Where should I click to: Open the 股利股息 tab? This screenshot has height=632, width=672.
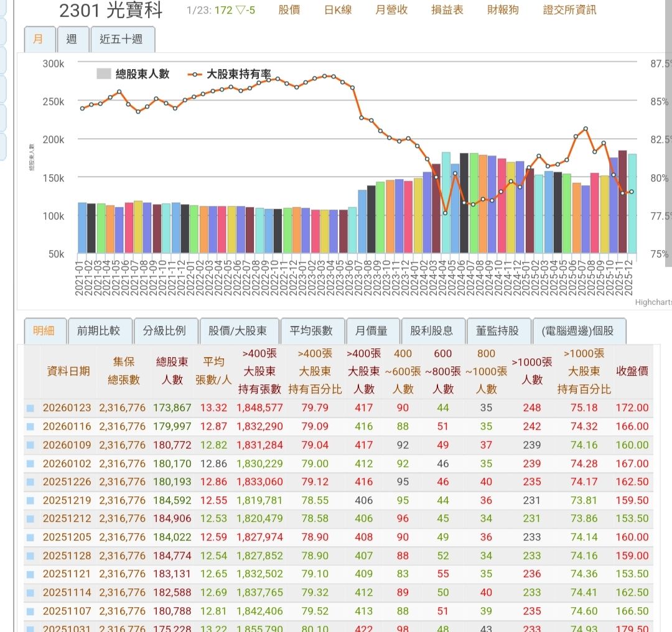(432, 331)
